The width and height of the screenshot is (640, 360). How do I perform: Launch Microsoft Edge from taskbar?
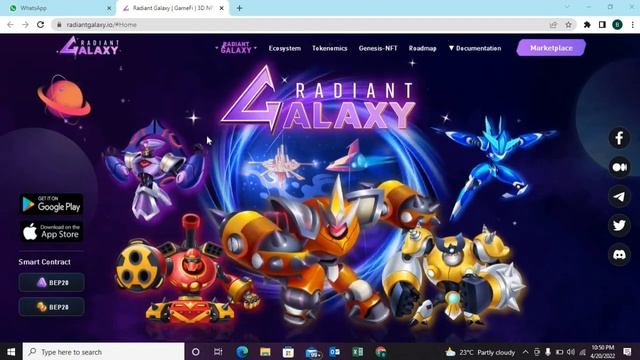click(242, 352)
